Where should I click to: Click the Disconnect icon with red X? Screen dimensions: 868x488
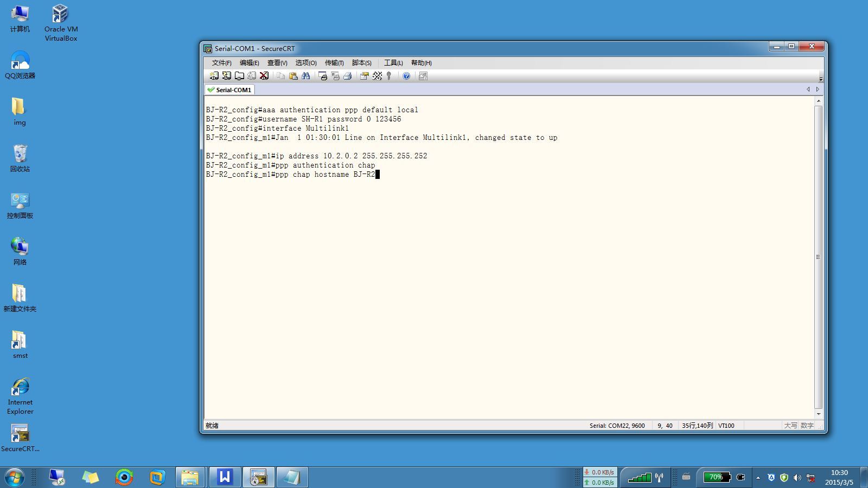tap(264, 76)
